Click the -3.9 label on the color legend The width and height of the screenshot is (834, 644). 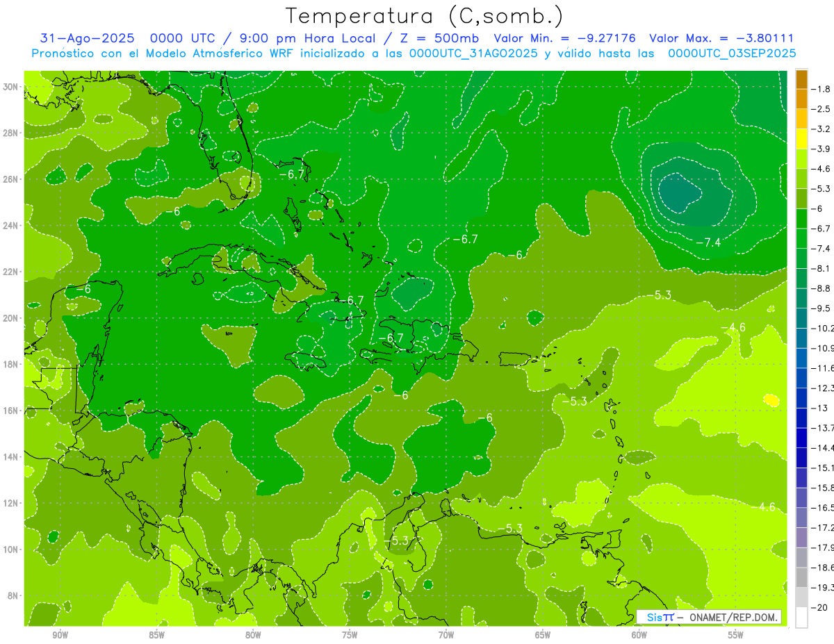pos(822,149)
